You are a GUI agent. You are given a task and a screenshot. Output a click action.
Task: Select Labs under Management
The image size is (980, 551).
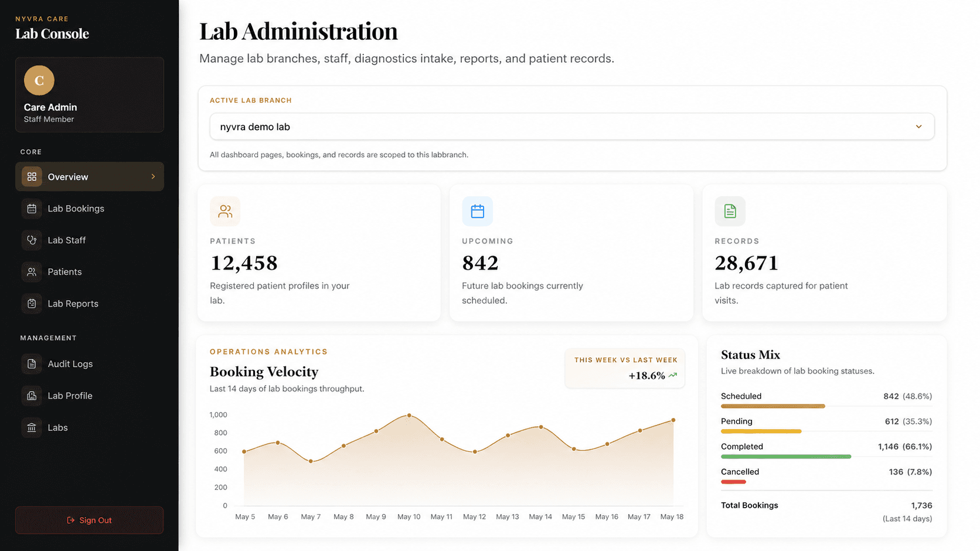pyautogui.click(x=90, y=427)
